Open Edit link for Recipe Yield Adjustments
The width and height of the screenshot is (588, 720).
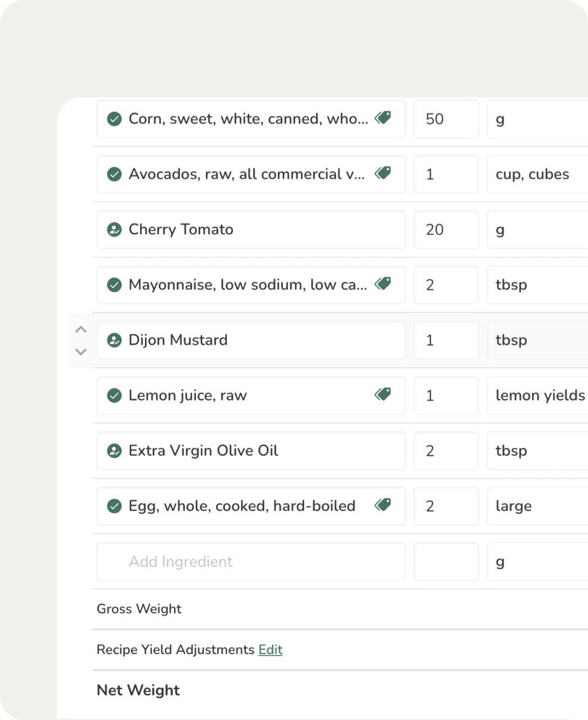click(270, 649)
